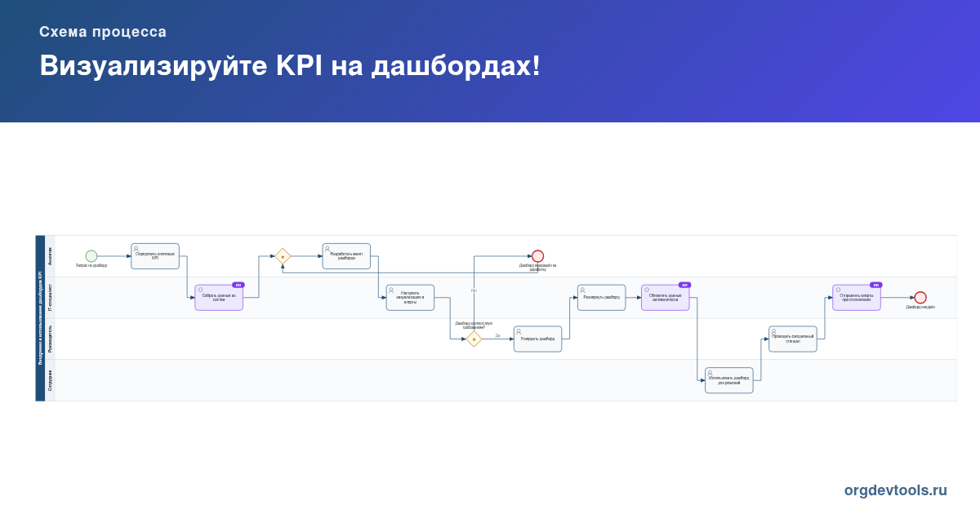Click the heading 'Визуализируйте KPI на дашбордах!'
The width and height of the screenshot is (980, 514).
point(290,66)
